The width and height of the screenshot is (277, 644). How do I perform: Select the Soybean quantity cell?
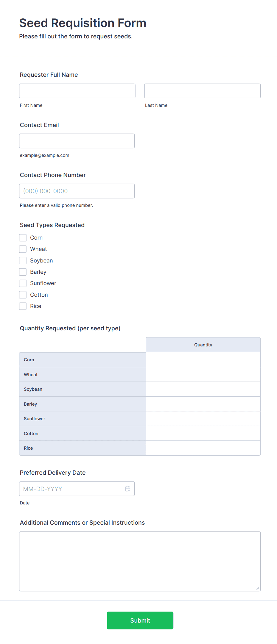click(203, 389)
